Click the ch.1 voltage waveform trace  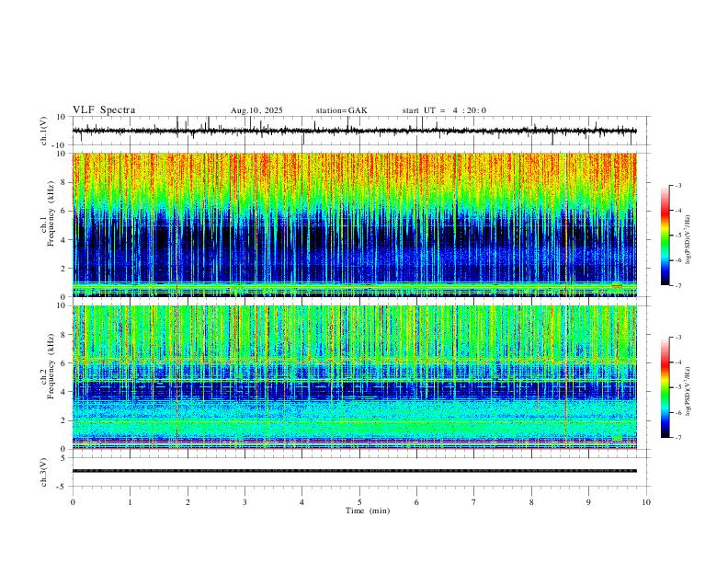(354, 131)
